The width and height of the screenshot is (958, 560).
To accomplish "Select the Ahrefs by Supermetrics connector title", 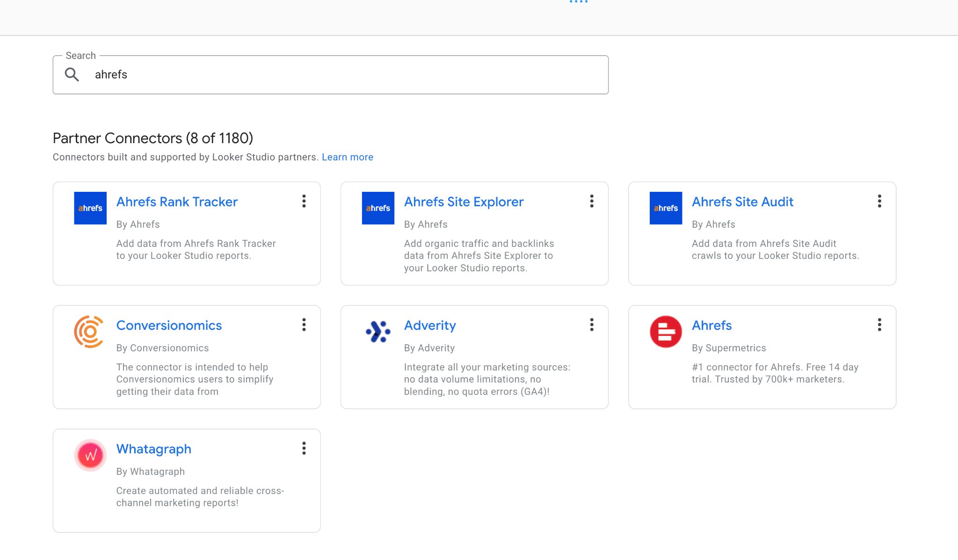I will [711, 325].
